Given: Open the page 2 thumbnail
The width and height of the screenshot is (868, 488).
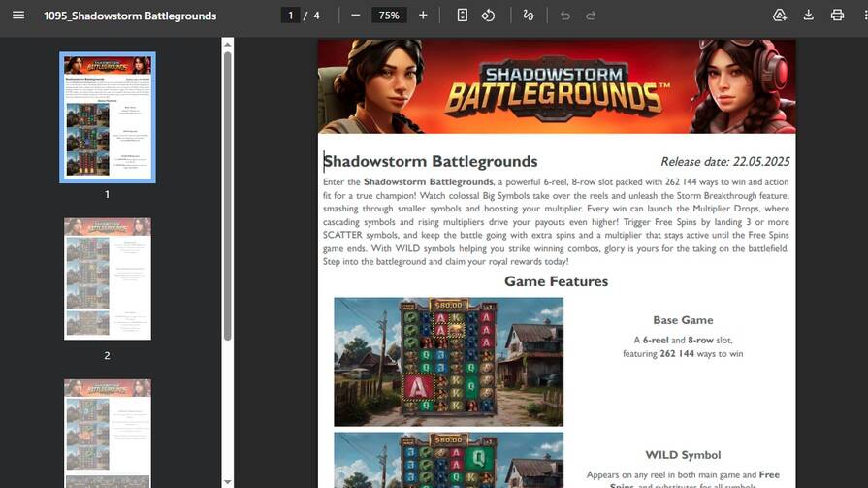Looking at the screenshot, I should click(x=108, y=278).
